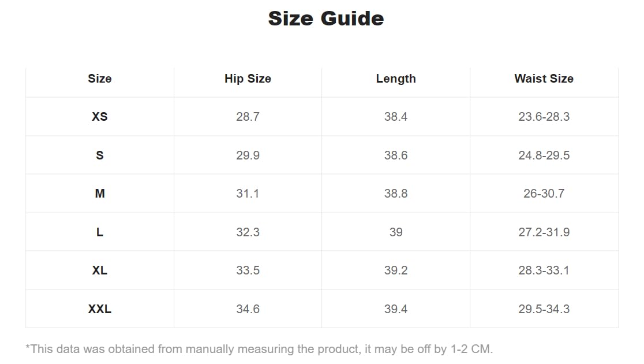Click the Size Guide heading
This screenshot has height=364, width=644.
(x=326, y=18)
